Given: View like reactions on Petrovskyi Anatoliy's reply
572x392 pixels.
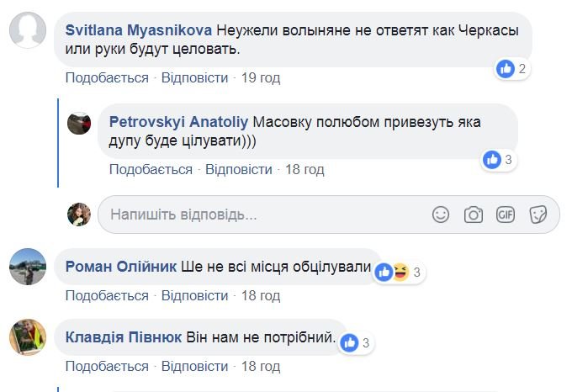Looking at the screenshot, I should pos(499,159).
